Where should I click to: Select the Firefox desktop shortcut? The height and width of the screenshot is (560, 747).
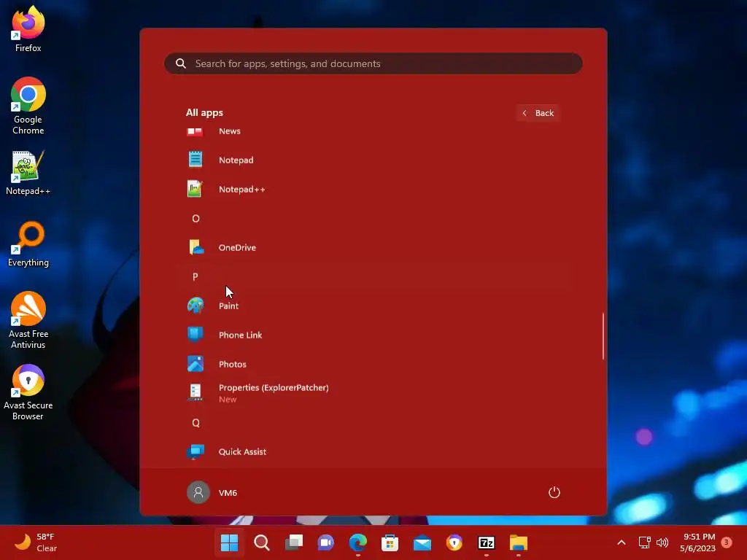tap(28, 28)
